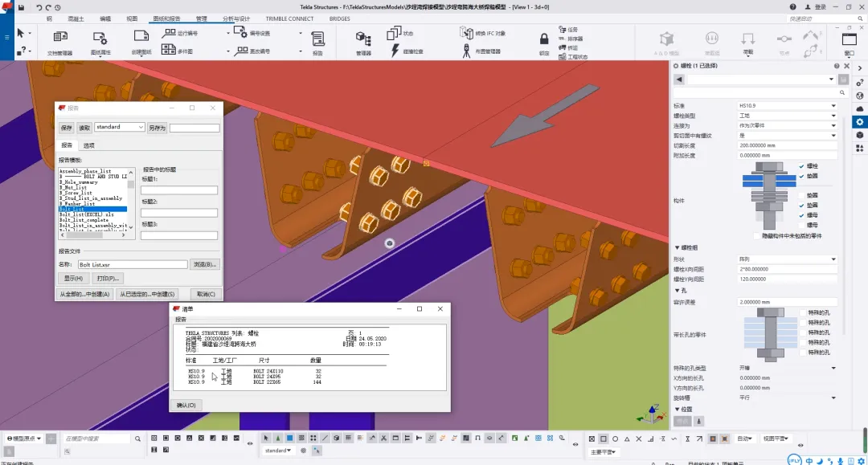Toggle the last 特殊的孔 checkbox
The width and height of the screenshot is (868, 465).
(803, 353)
